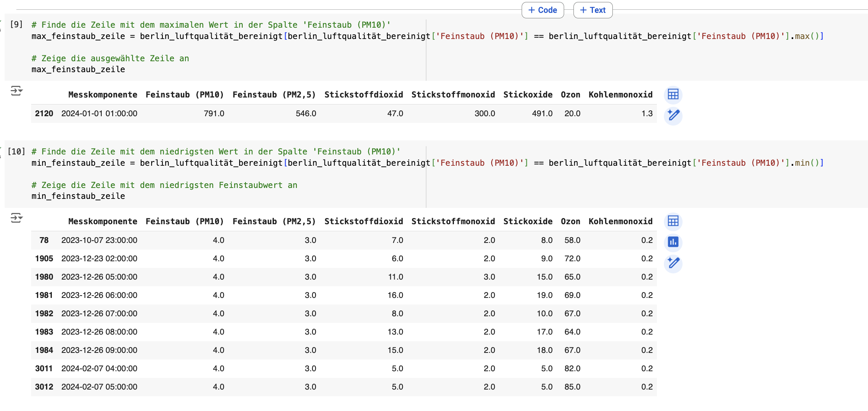
Task: Convert max Feinstaub output to interactive table
Action: pos(673,94)
